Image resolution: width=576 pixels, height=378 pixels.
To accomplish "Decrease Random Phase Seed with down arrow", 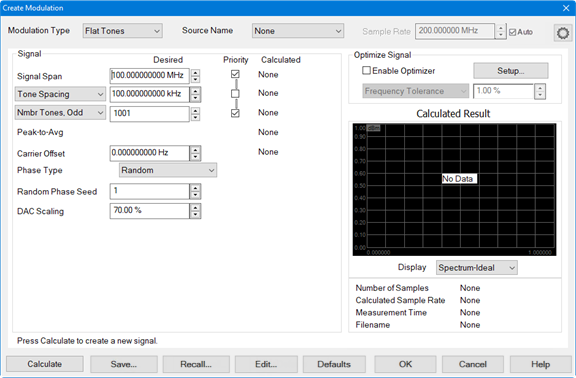I will pyautogui.click(x=195, y=195).
